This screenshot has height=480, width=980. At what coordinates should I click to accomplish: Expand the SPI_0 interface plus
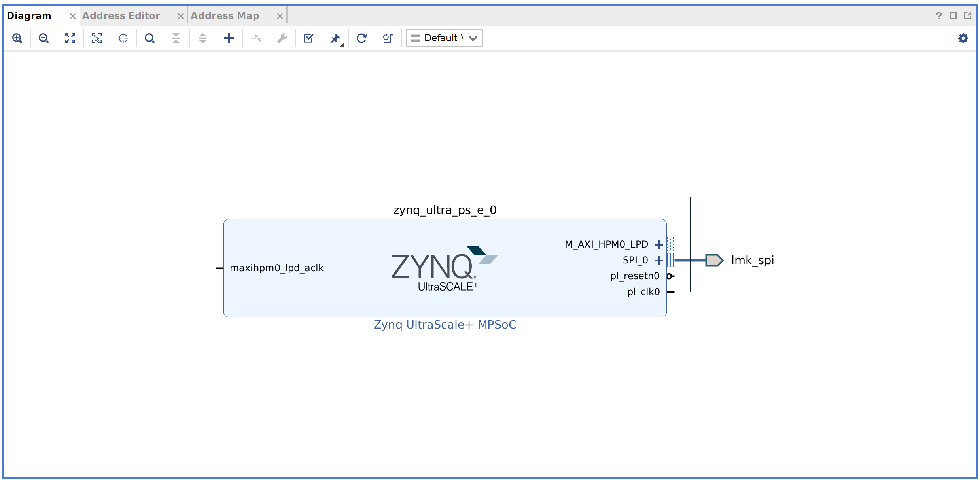pyautogui.click(x=659, y=261)
